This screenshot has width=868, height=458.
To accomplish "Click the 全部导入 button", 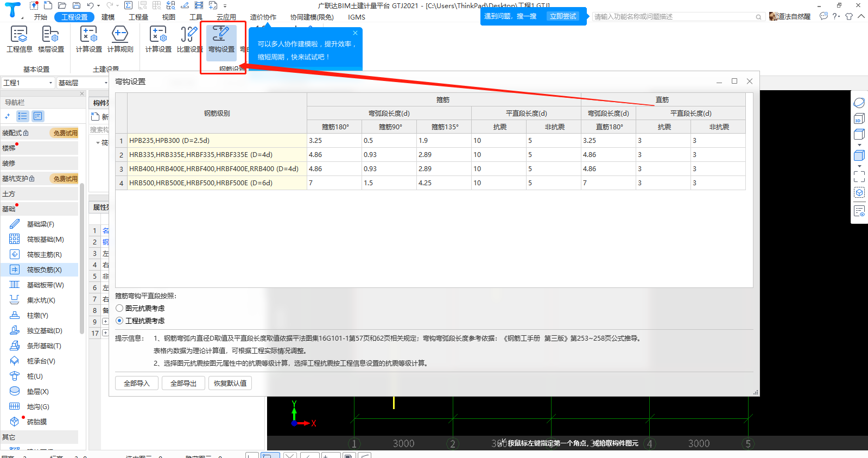I will pyautogui.click(x=137, y=383).
